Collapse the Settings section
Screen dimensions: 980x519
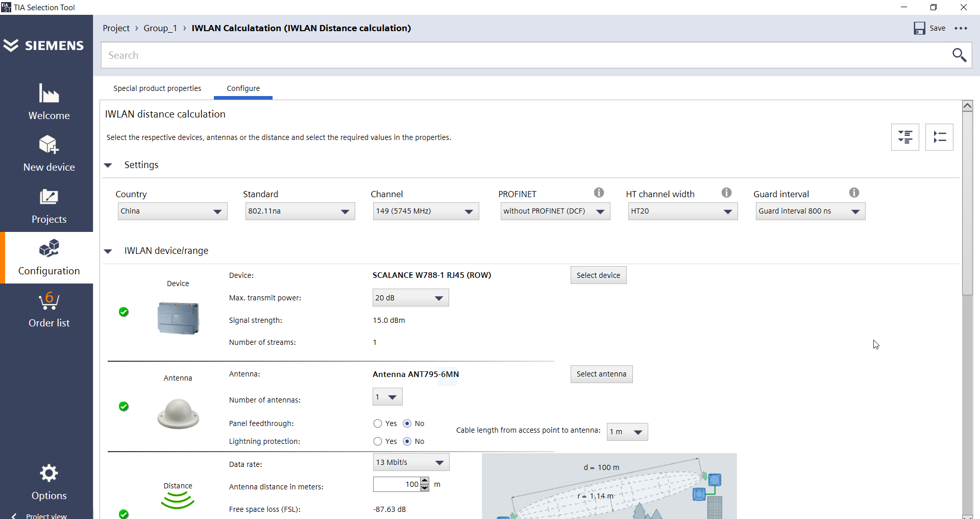(x=108, y=165)
